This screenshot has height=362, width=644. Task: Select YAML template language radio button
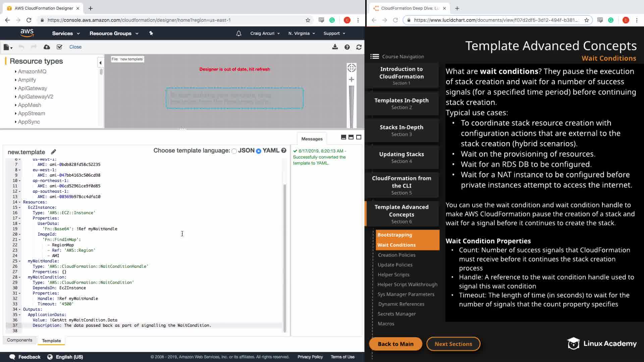(x=259, y=151)
